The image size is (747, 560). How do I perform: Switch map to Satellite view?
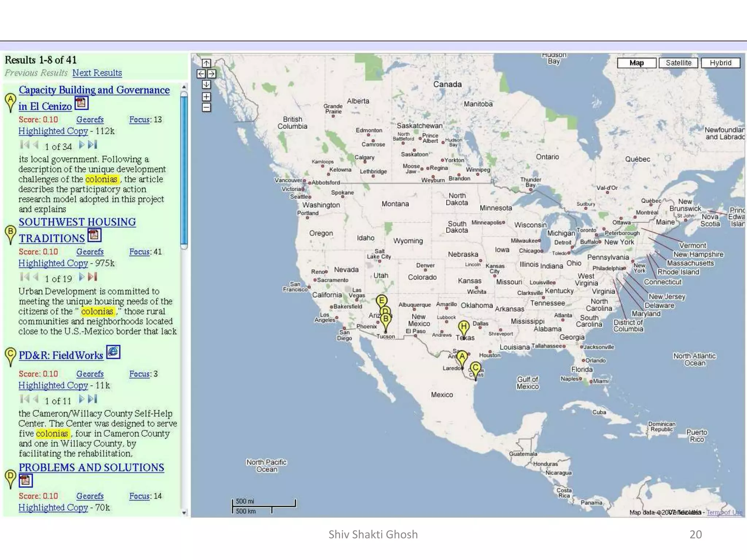(x=678, y=63)
